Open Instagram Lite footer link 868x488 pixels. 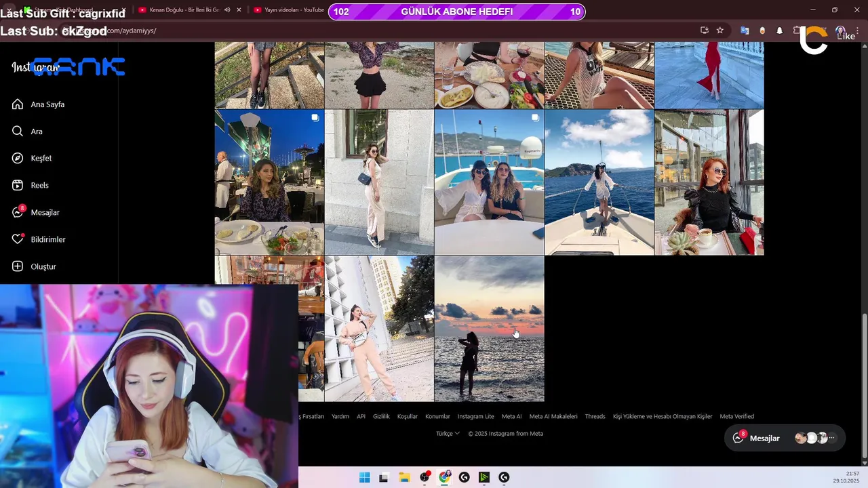coord(475,416)
